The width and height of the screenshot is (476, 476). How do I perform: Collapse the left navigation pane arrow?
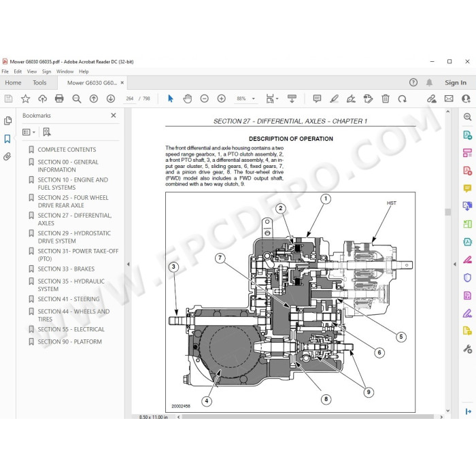coord(128,264)
